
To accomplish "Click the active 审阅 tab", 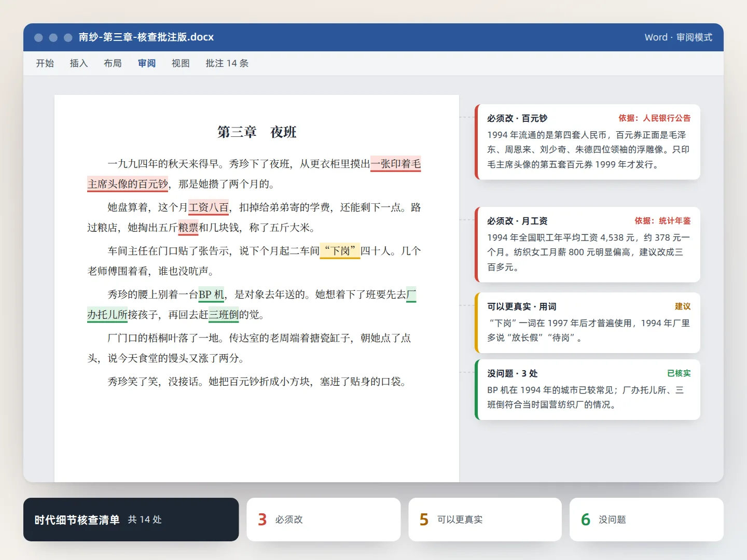I will tap(147, 63).
